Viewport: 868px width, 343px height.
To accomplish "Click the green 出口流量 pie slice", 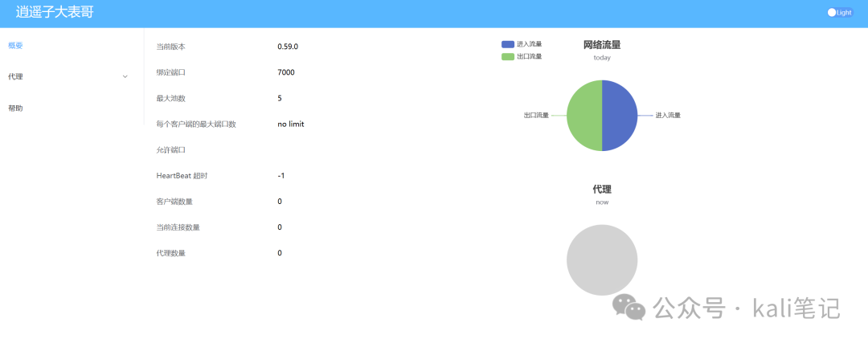I will click(x=584, y=116).
